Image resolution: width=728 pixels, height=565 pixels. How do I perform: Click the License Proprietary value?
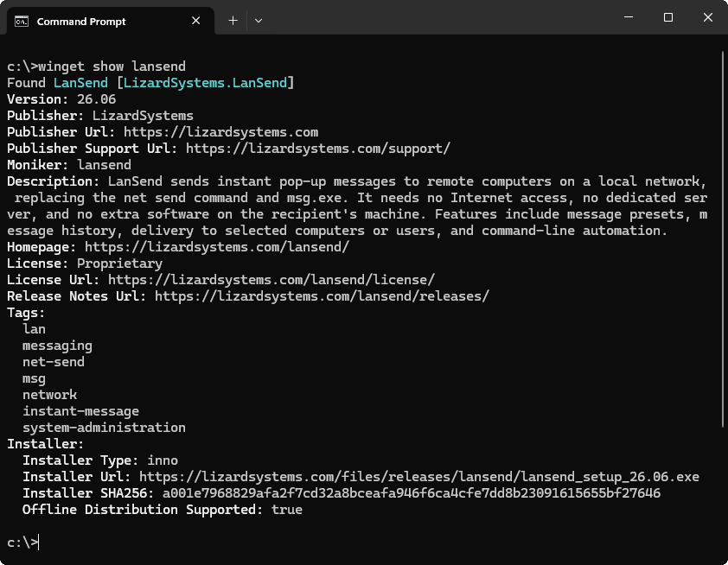(x=120, y=263)
